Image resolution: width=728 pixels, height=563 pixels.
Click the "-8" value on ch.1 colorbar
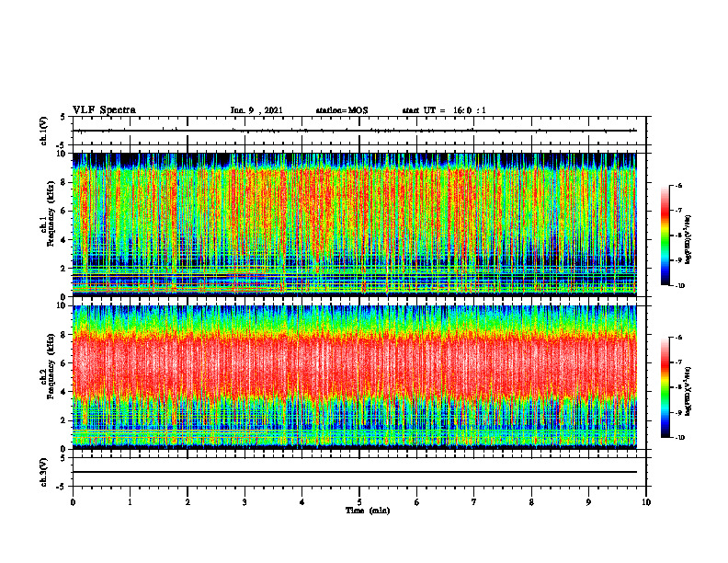(678, 236)
